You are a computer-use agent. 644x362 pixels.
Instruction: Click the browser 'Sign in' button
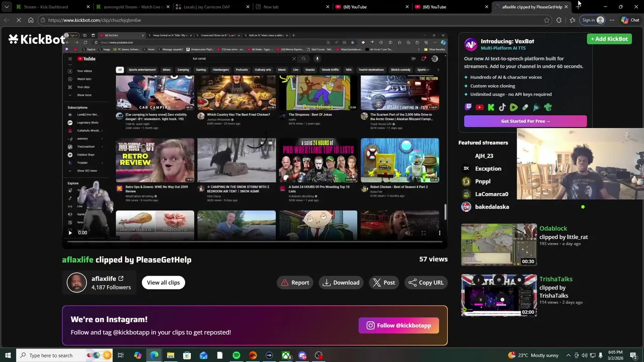click(593, 20)
